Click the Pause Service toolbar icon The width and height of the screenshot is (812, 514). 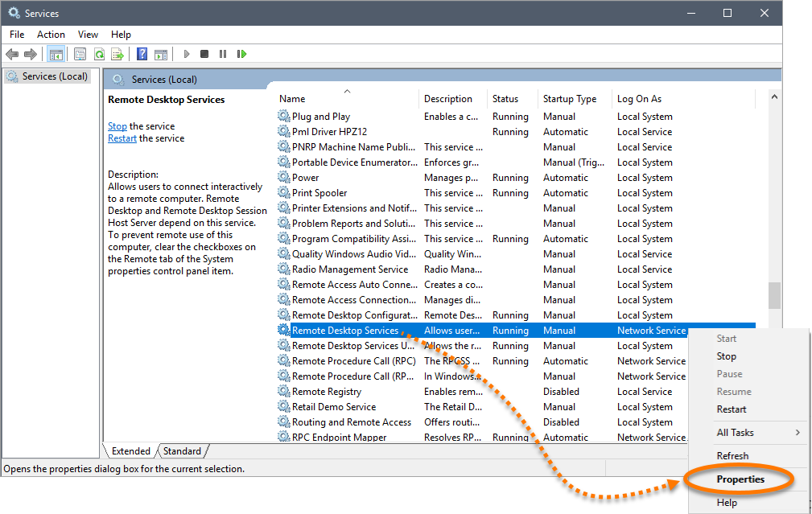223,54
